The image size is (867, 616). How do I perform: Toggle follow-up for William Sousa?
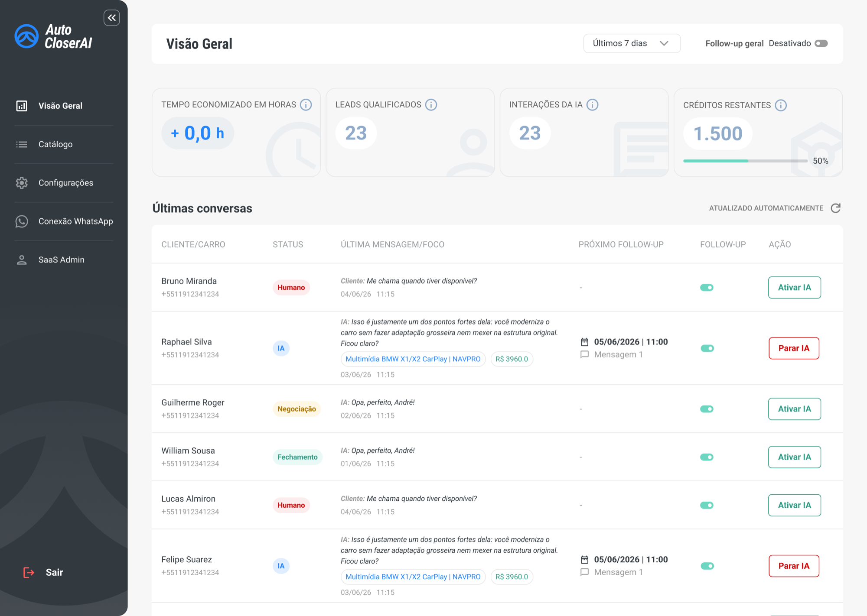(707, 457)
